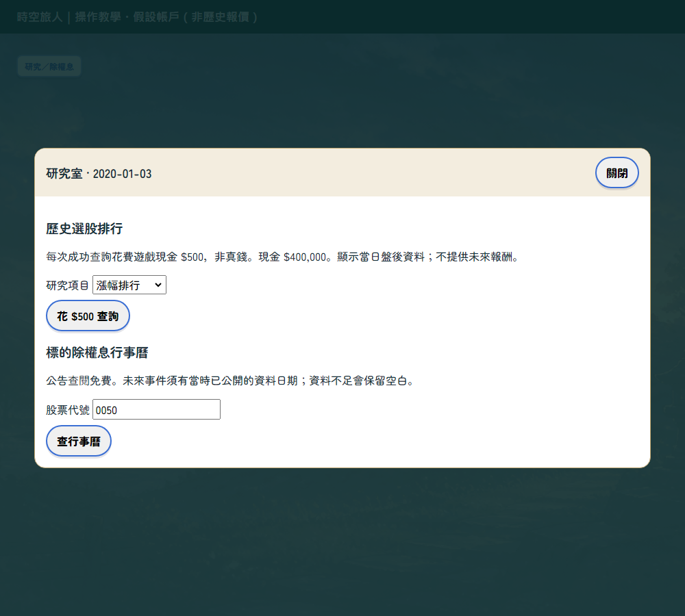Focus the 股票代號 input field
Viewport: 685px width, 616px height.
156,409
